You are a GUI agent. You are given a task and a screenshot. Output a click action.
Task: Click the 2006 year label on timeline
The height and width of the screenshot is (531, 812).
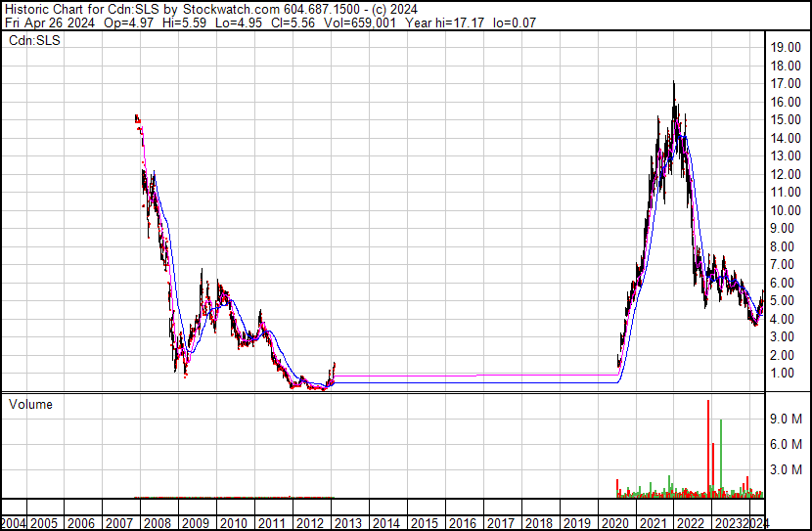coord(81,523)
